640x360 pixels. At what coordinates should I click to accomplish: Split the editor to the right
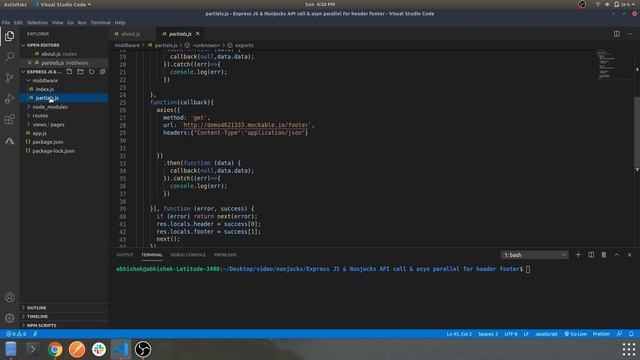click(617, 34)
